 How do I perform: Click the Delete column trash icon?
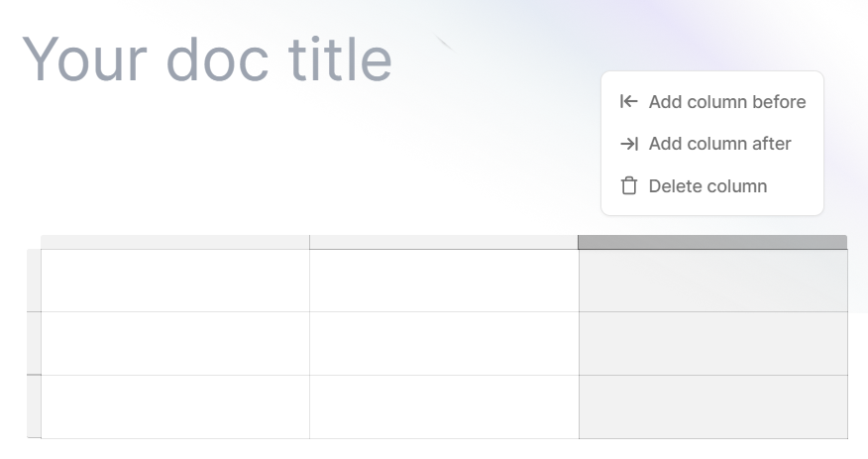[x=628, y=186]
